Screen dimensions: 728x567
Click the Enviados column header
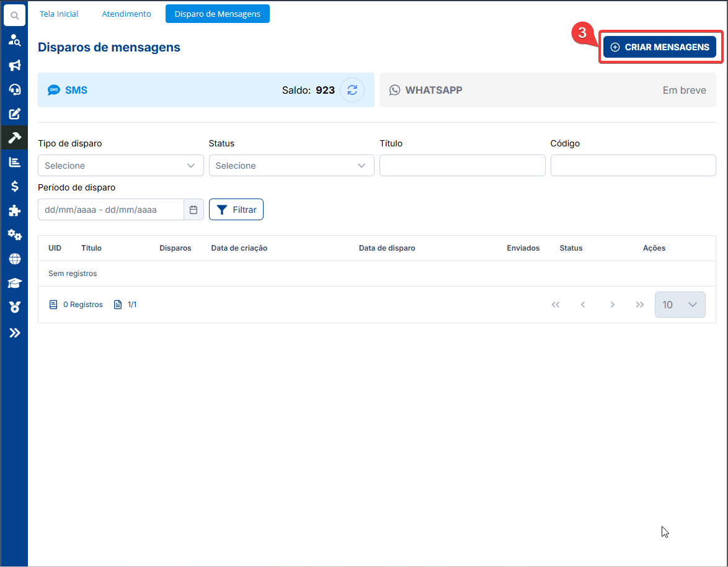(523, 248)
